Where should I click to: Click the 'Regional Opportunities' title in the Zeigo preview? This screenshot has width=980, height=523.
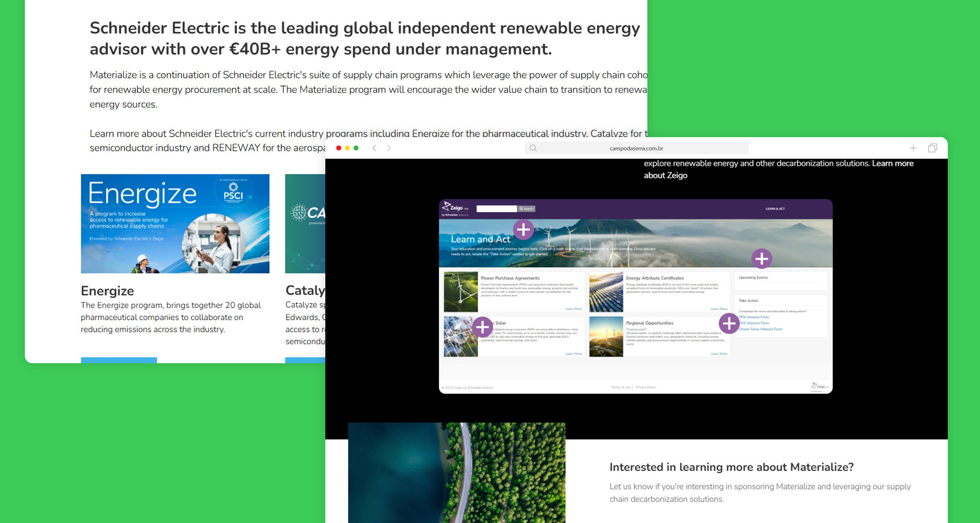click(x=650, y=323)
